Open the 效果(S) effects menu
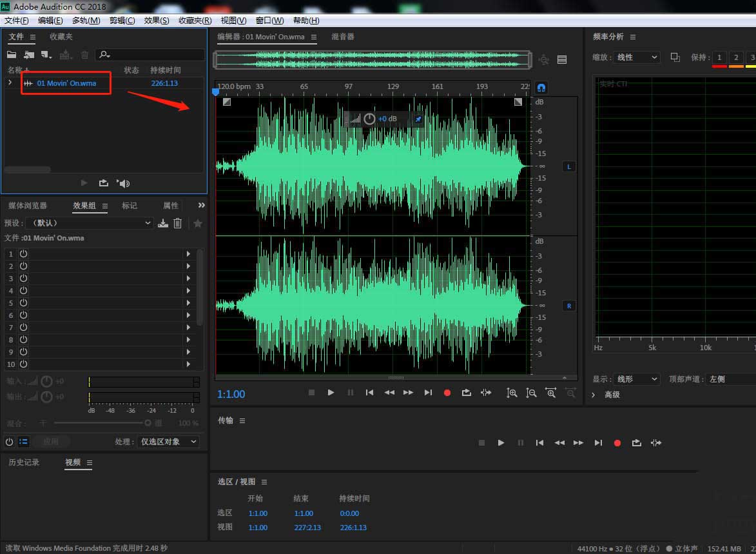 157,21
